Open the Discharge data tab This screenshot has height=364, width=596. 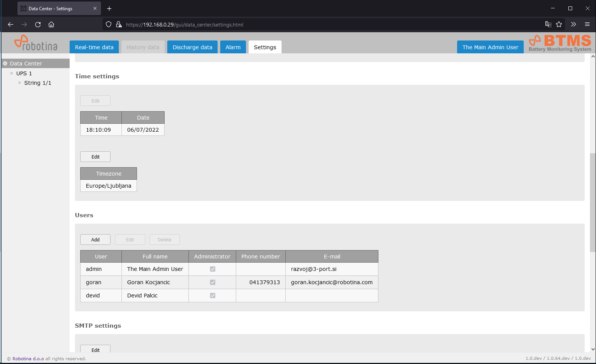pos(192,47)
